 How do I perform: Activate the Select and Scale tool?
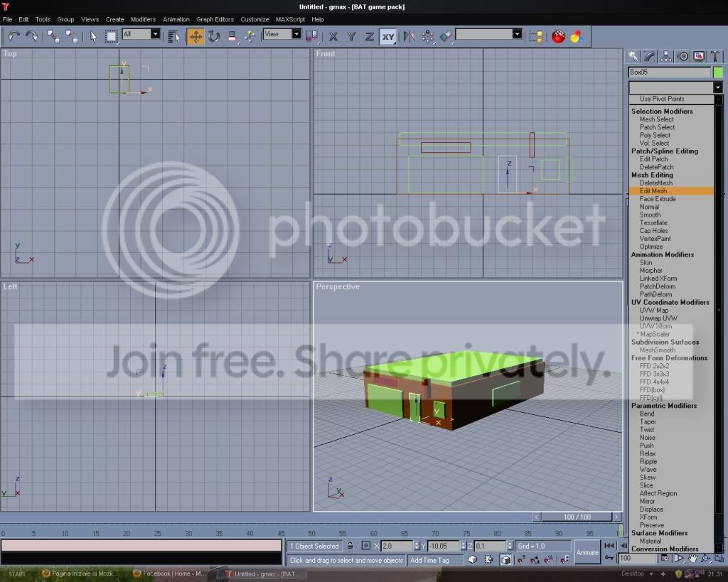(x=232, y=36)
